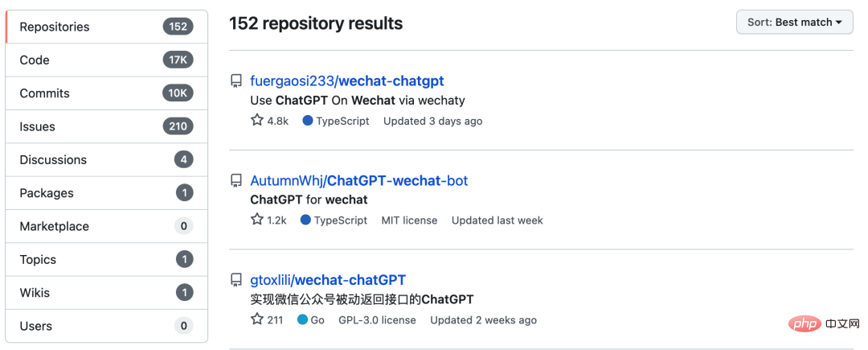Click the Wikis count badge

tap(184, 292)
